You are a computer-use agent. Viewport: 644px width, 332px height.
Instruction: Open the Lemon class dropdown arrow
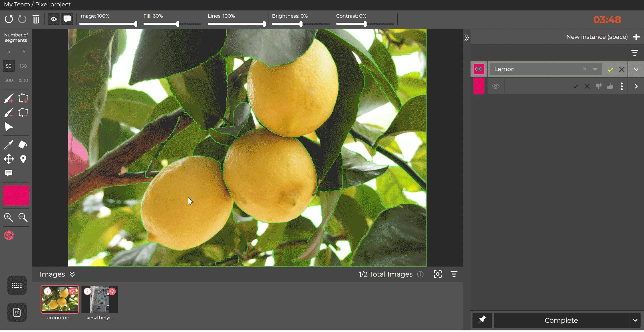[595, 69]
